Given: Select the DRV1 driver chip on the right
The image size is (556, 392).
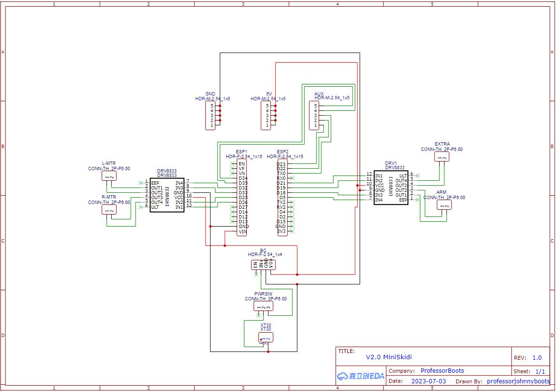Looking at the screenshot, I should click(x=391, y=188).
